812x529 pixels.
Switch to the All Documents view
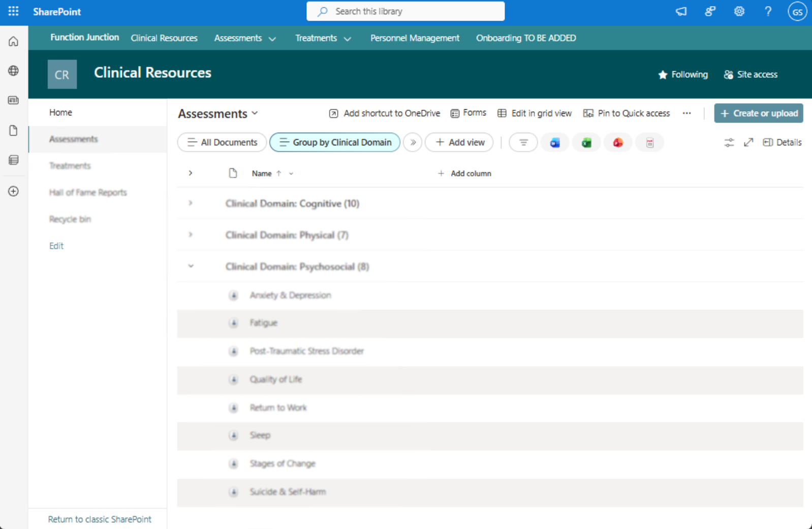(222, 142)
